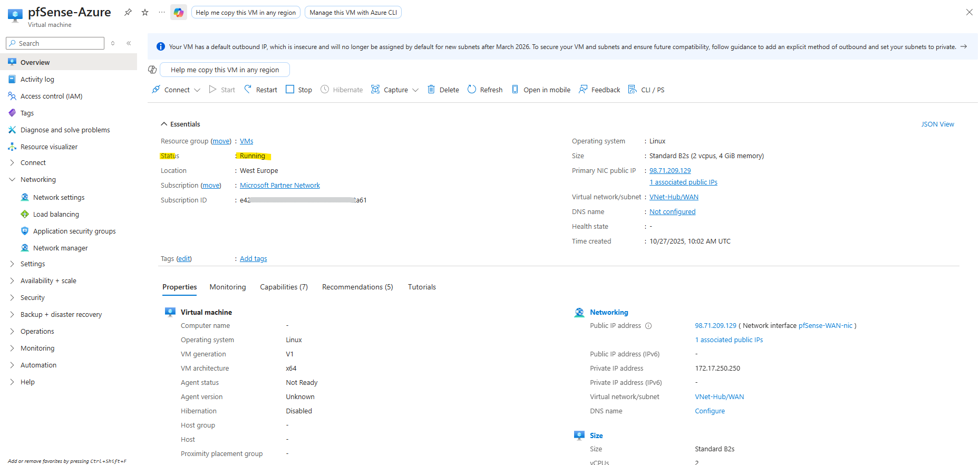Open the Recommendations (5) tab

357,287
